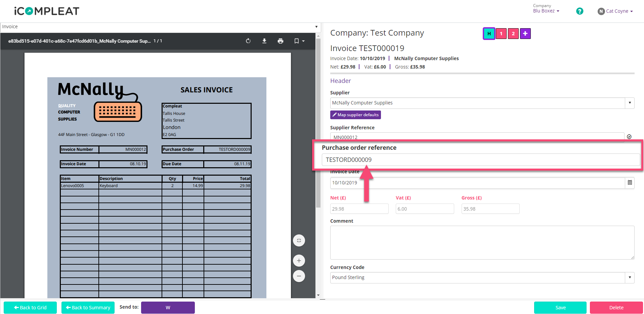The image size is (644, 314).
Task: Download the invoice PDF
Action: [x=264, y=41]
